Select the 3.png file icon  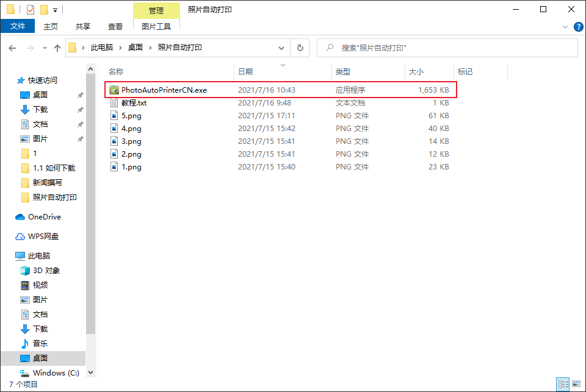coord(114,141)
